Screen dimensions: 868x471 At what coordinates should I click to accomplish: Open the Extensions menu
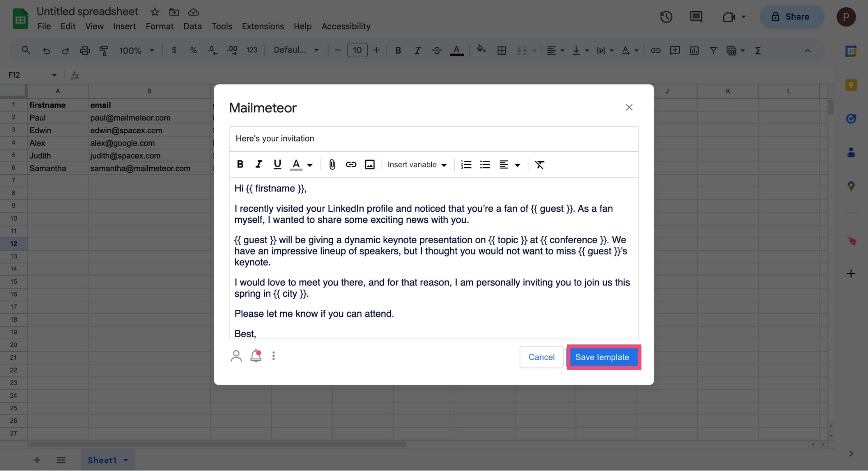click(263, 26)
